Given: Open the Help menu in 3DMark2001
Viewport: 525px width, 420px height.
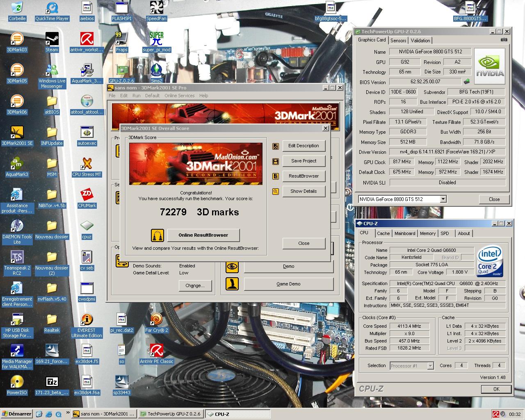Looking at the screenshot, I should pyautogui.click(x=203, y=96).
